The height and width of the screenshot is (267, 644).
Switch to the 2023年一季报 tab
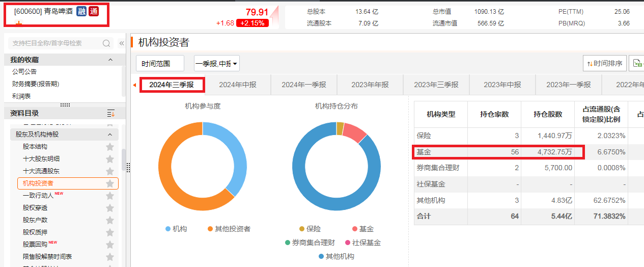pyautogui.click(x=569, y=85)
